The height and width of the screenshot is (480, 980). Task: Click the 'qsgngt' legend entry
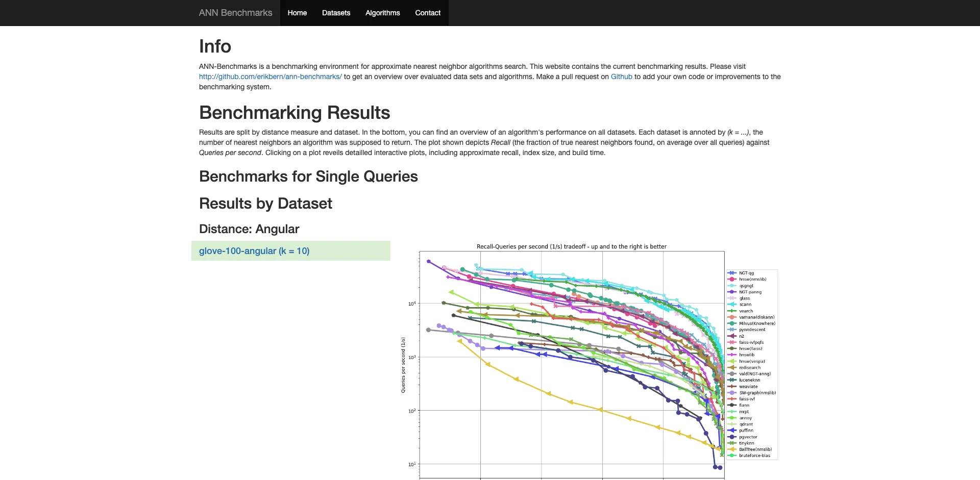pos(746,286)
